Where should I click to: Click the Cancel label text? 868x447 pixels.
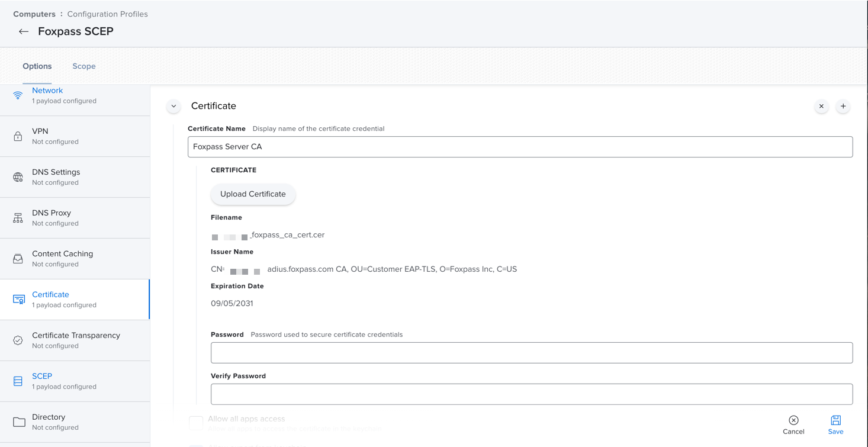tap(793, 432)
